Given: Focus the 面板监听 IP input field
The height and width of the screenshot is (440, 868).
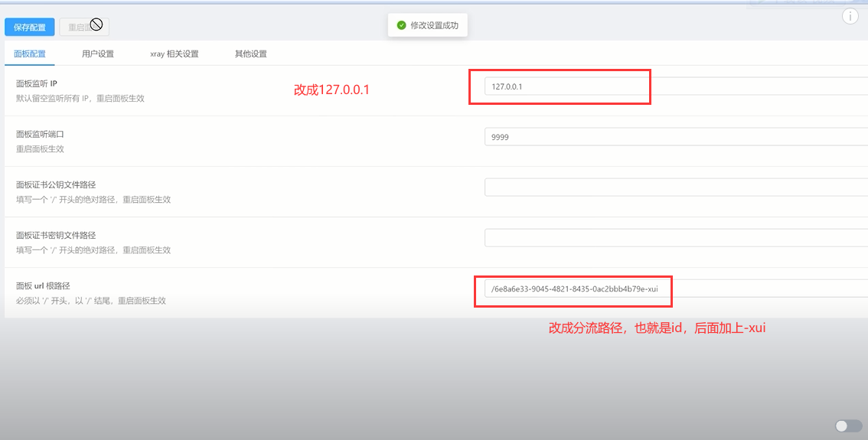Looking at the screenshot, I should click(x=674, y=86).
